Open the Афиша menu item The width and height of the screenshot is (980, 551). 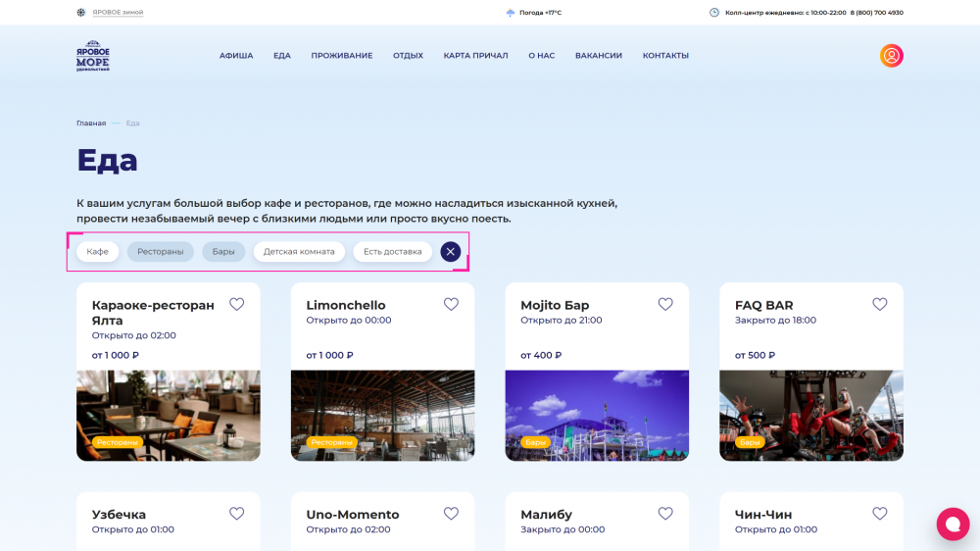[x=236, y=56]
